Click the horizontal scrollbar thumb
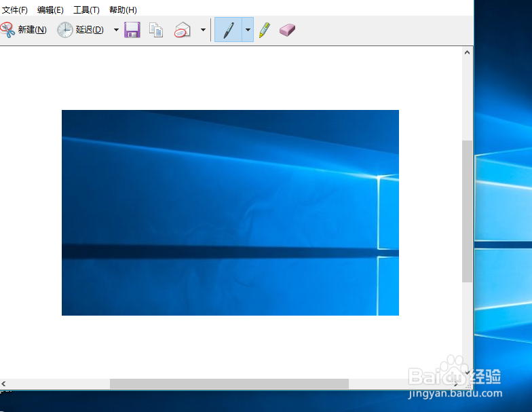This screenshot has height=412, width=532. click(x=229, y=384)
